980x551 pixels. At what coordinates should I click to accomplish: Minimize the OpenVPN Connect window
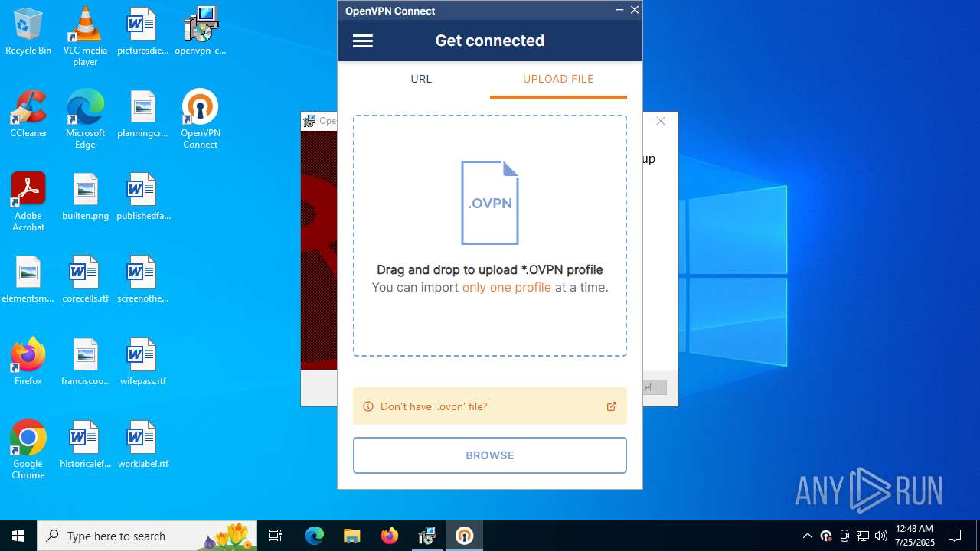619,10
